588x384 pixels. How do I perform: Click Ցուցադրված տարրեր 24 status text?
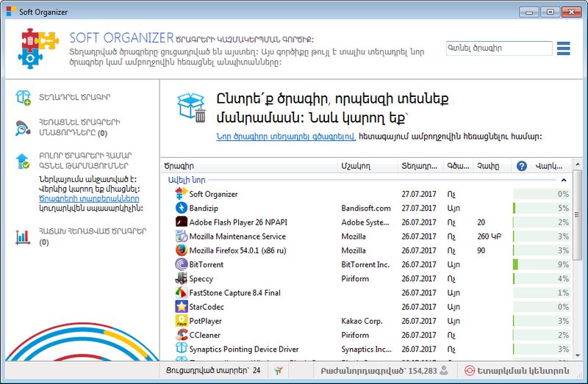213,371
